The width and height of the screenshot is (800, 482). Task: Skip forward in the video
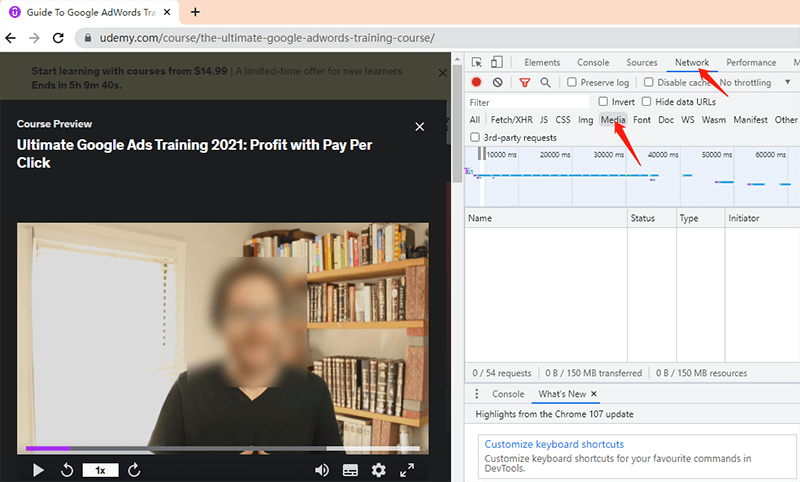click(x=134, y=470)
